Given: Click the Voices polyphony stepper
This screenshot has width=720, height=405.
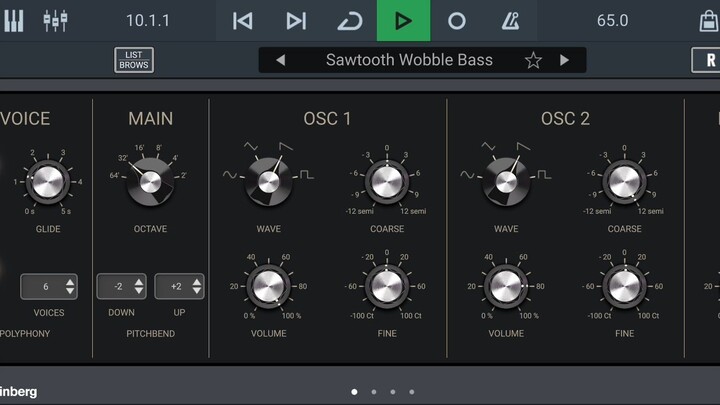Looking at the screenshot, I should (49, 287).
